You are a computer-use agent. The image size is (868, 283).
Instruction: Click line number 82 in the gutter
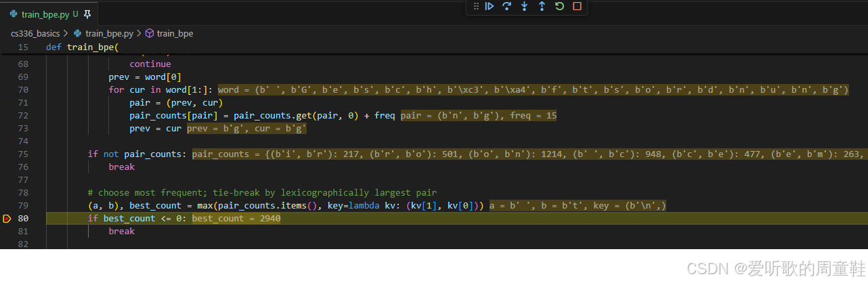(x=23, y=244)
